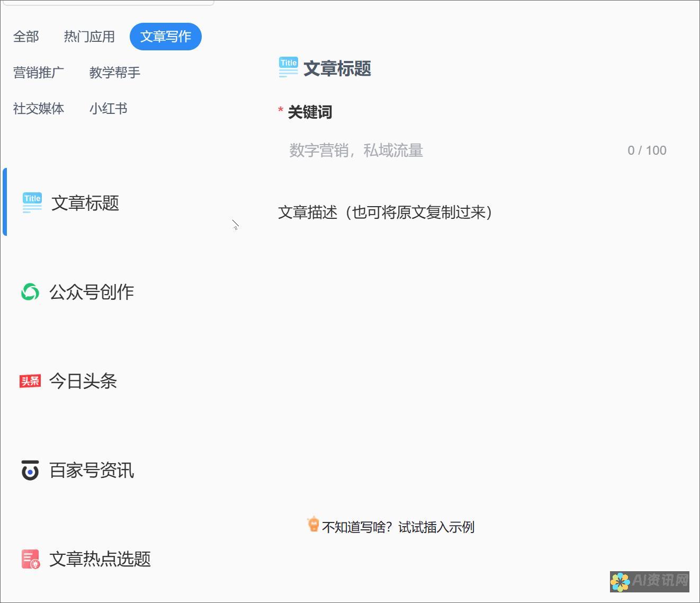Click the 关键词 input field with placeholder
Screen dimensions: 700x603
pos(477,150)
